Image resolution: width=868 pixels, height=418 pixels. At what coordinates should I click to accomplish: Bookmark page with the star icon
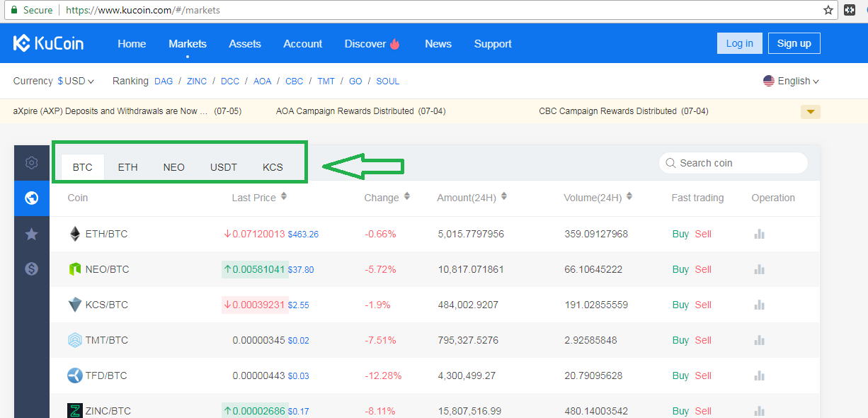828,10
